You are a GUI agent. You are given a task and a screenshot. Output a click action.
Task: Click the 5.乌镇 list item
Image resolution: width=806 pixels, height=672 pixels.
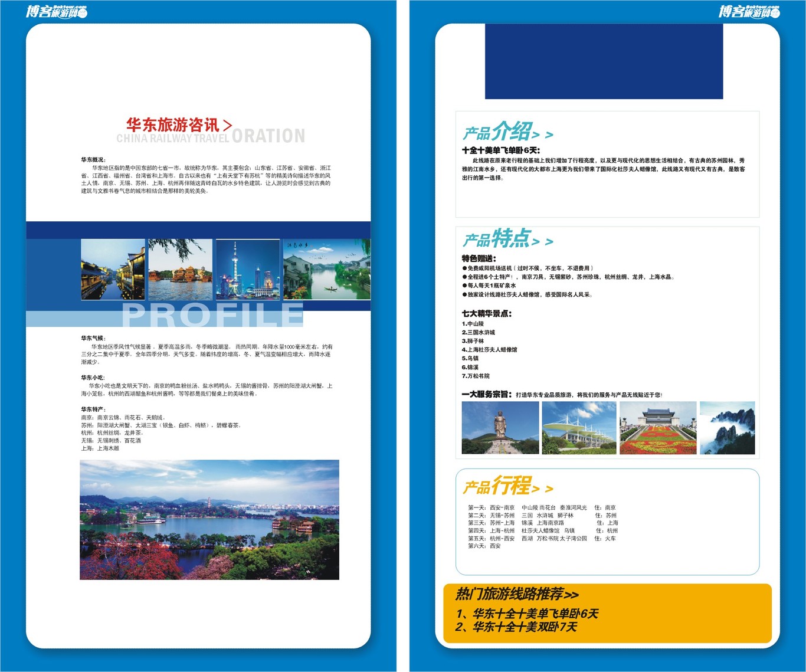coord(470,359)
